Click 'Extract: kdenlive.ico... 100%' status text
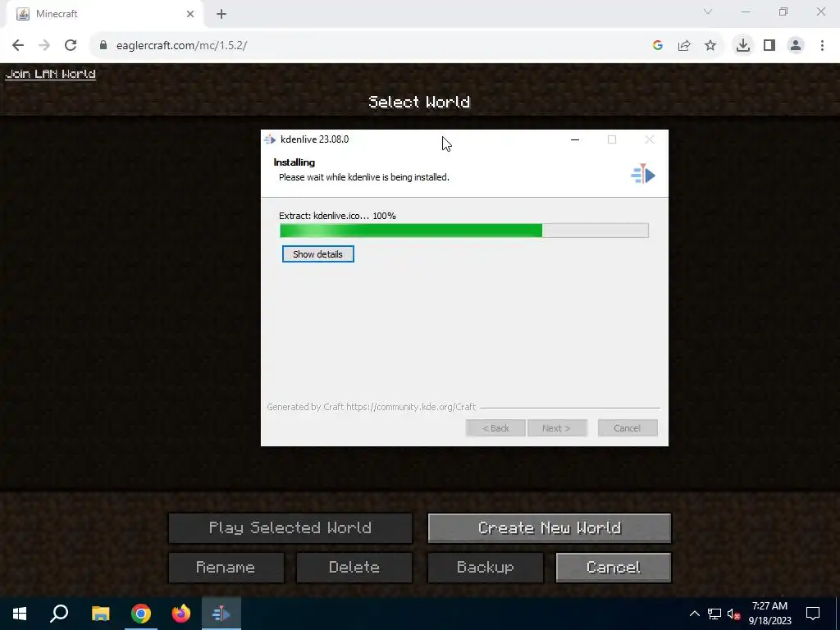Image resolution: width=840 pixels, height=630 pixels. click(337, 216)
